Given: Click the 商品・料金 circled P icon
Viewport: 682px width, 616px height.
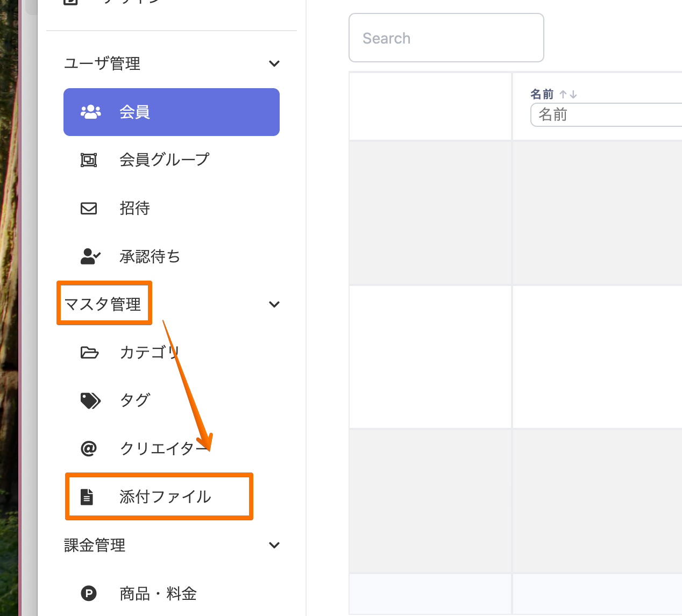Looking at the screenshot, I should tap(89, 593).
